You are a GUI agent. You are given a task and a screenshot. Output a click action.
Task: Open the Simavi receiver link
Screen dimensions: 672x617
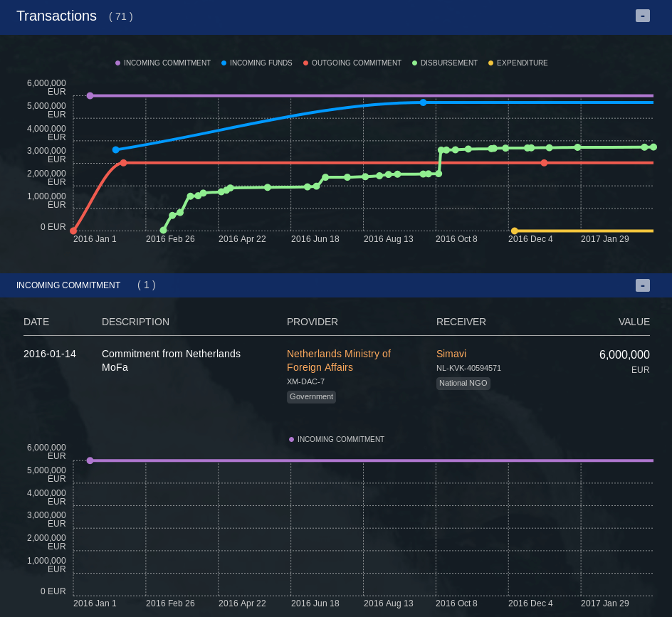tap(451, 354)
